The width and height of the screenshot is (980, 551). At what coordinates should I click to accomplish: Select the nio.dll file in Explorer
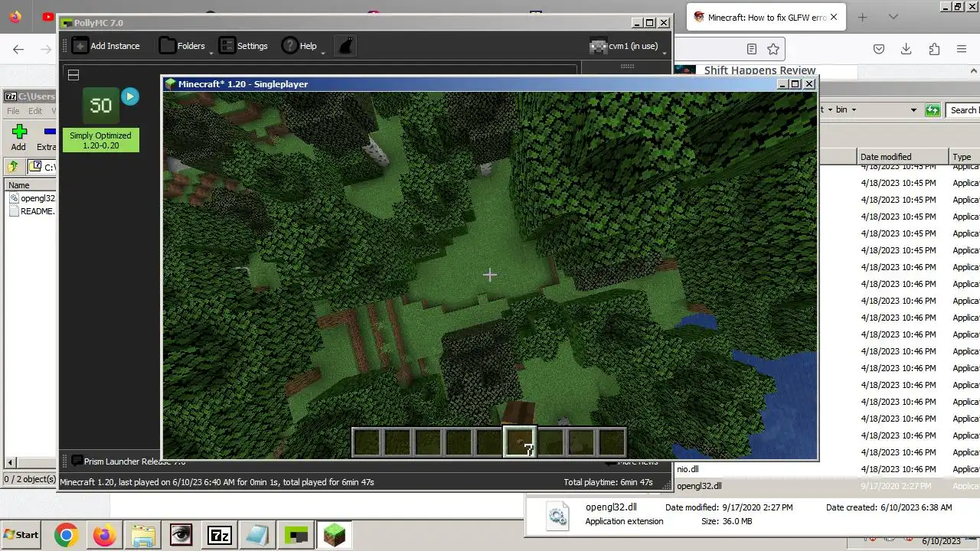688,469
